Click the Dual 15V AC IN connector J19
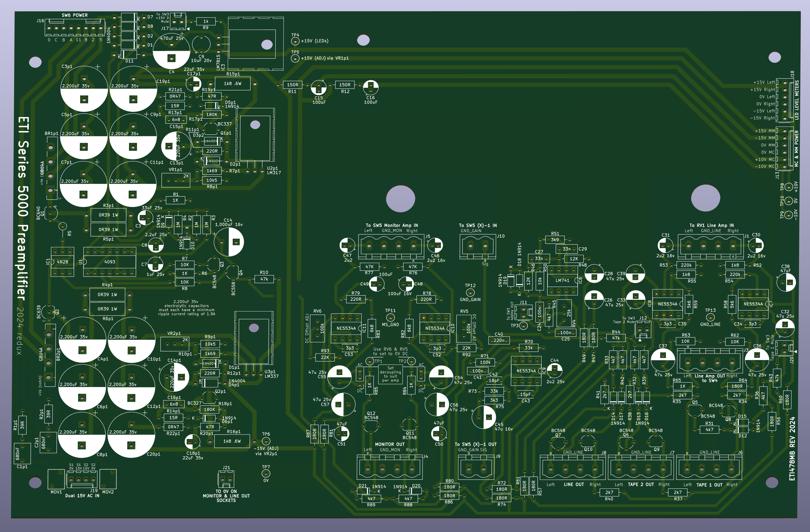 tap(82, 479)
